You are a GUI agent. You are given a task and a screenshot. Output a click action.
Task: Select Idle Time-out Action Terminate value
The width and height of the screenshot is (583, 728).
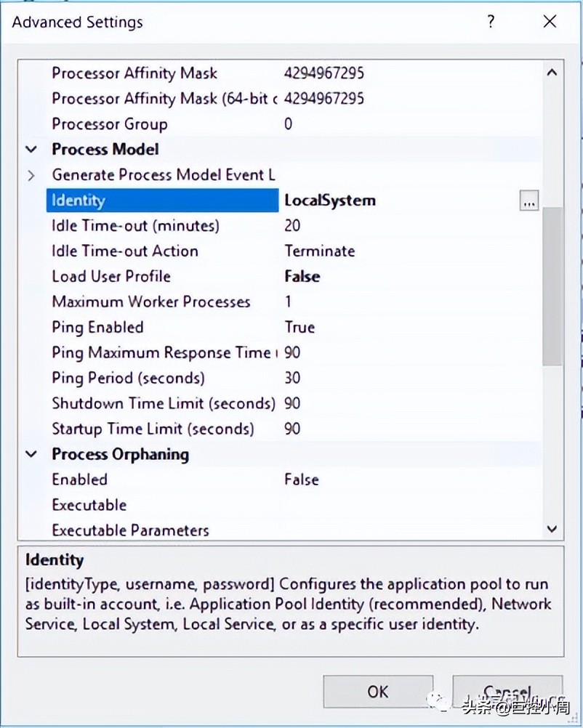point(320,251)
